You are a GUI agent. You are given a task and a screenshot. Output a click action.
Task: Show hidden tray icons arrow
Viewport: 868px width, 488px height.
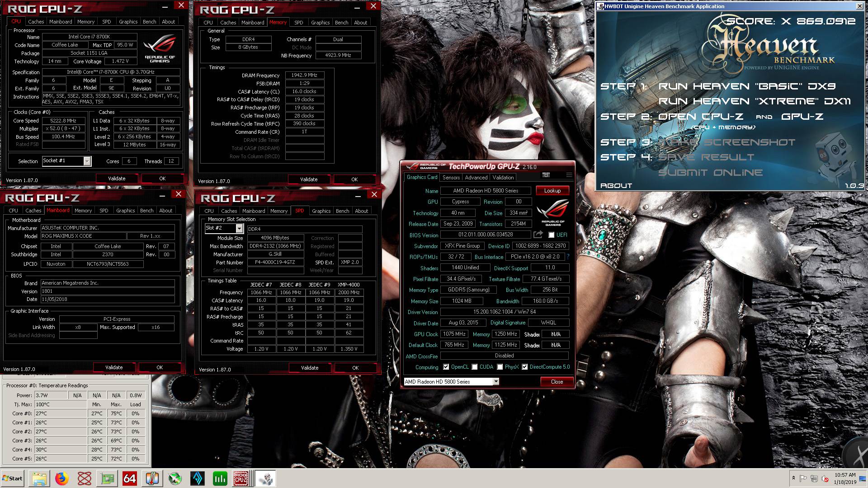click(x=793, y=478)
